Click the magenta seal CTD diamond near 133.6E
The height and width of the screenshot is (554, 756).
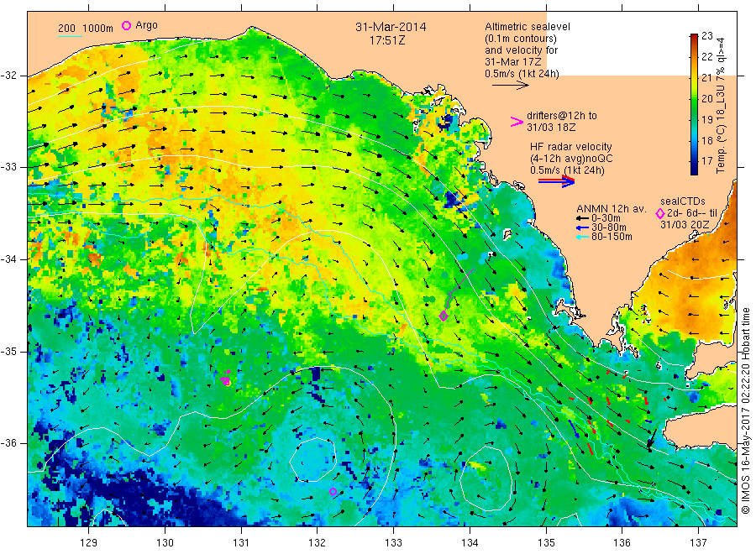pyautogui.click(x=444, y=316)
